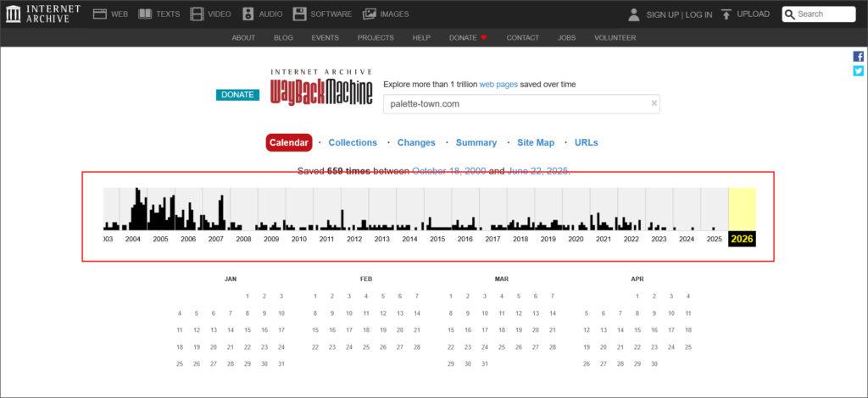Viewport: 868px width, 398px height.
Task: Open the Texts book icon
Action: [145, 14]
